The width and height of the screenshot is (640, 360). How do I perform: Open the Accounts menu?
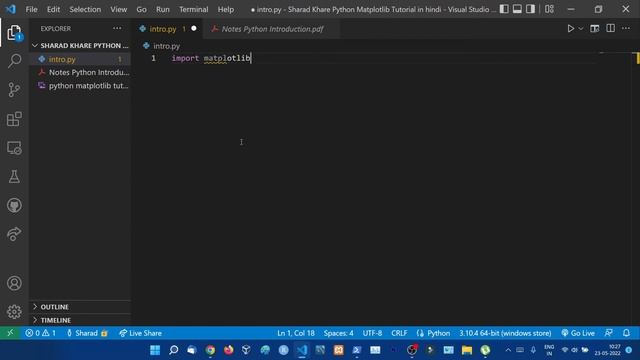[x=14, y=283]
